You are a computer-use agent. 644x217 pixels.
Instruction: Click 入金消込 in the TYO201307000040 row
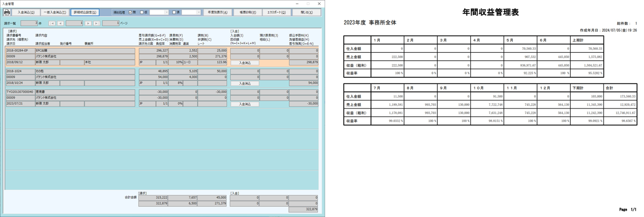click(x=245, y=104)
